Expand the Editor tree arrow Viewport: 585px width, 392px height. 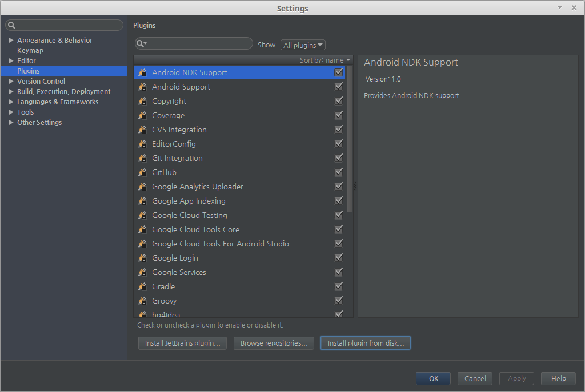point(11,60)
